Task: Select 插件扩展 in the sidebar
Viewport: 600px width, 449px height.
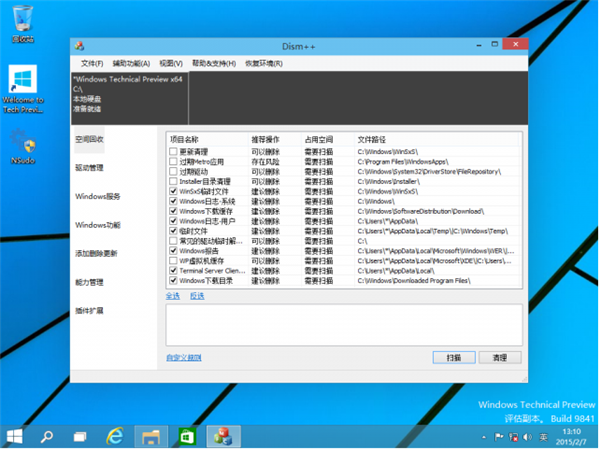Action: pos(89,311)
